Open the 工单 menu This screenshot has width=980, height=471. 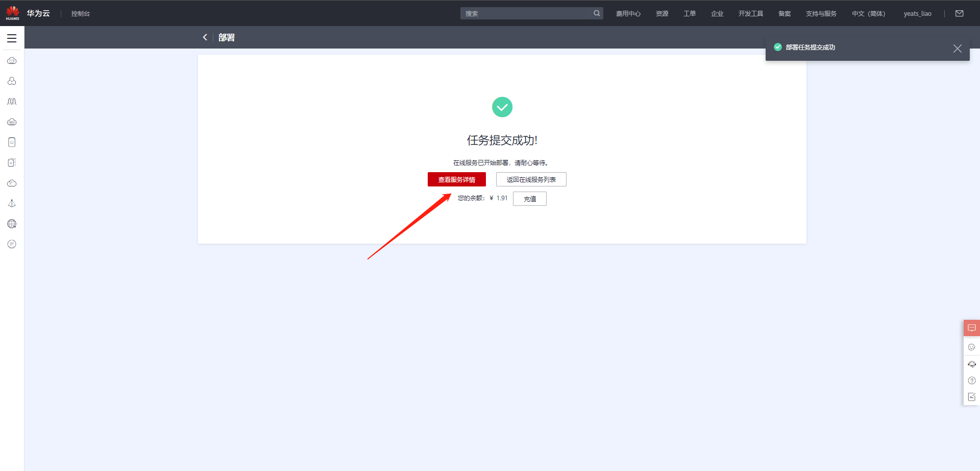pos(690,14)
